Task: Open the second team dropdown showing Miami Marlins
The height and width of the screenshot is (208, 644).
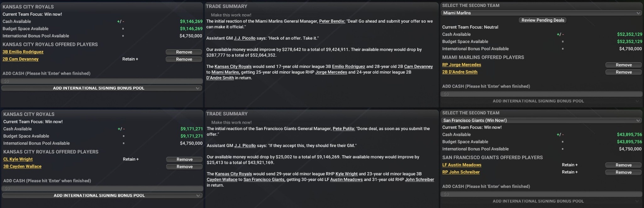Action: pyautogui.click(x=542, y=13)
